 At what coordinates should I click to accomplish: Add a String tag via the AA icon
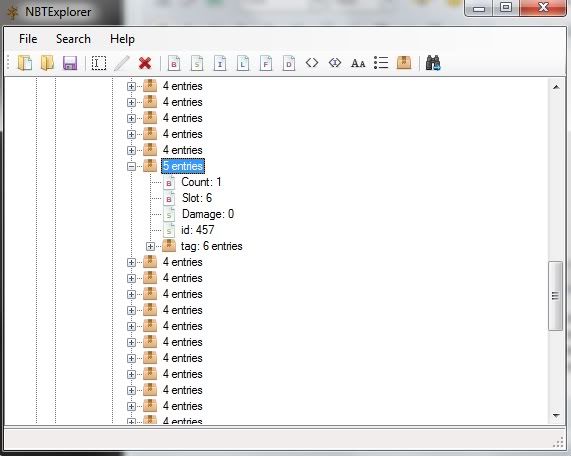tap(358, 63)
